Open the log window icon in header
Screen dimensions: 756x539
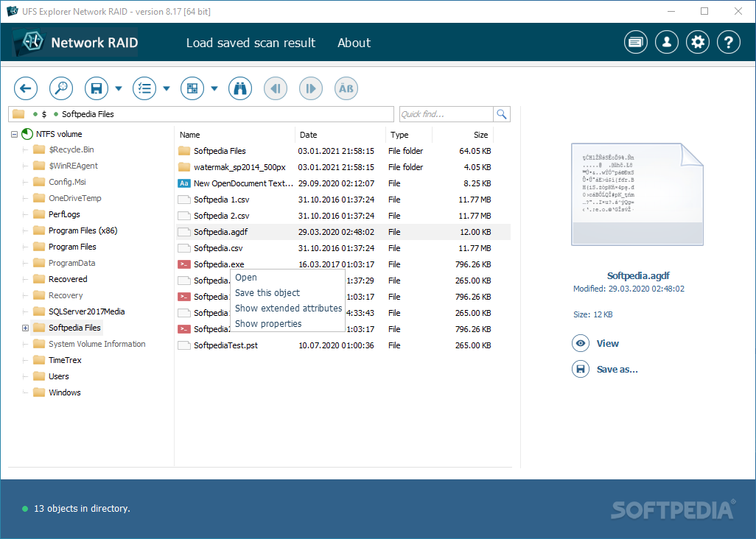[x=636, y=43]
